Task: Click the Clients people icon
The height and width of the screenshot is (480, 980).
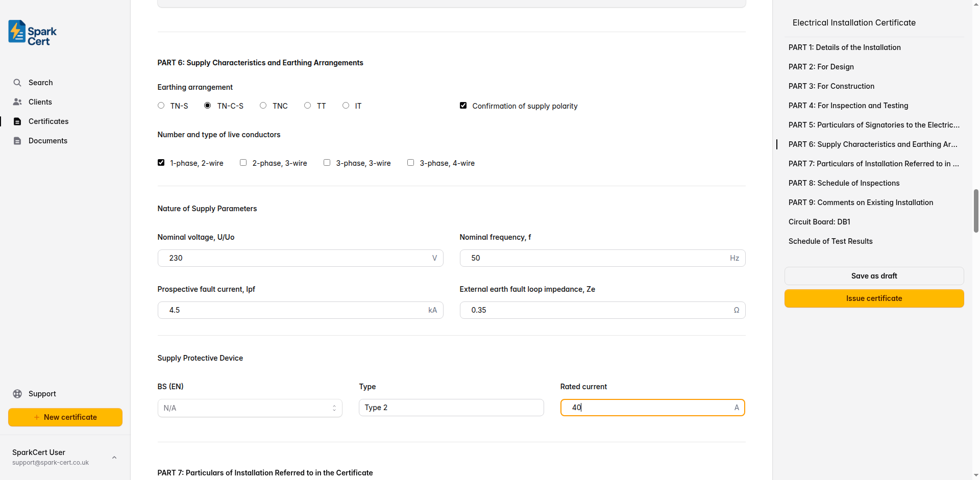Action: [x=17, y=102]
